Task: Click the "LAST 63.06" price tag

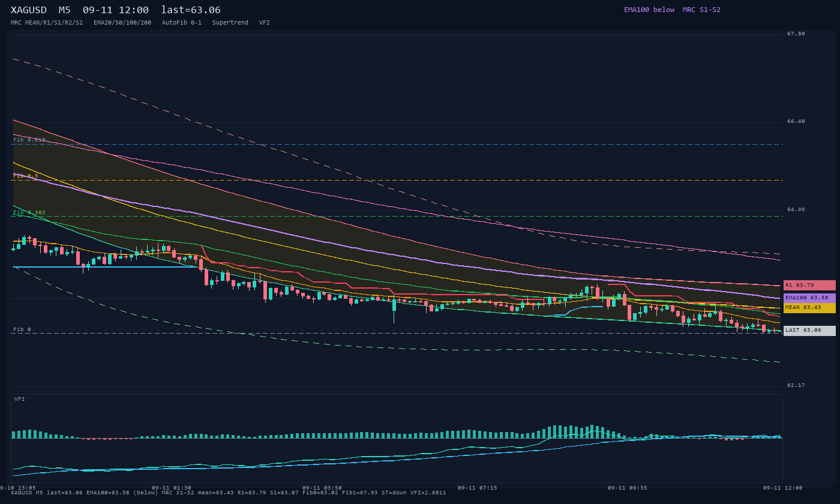Action: pyautogui.click(x=809, y=331)
